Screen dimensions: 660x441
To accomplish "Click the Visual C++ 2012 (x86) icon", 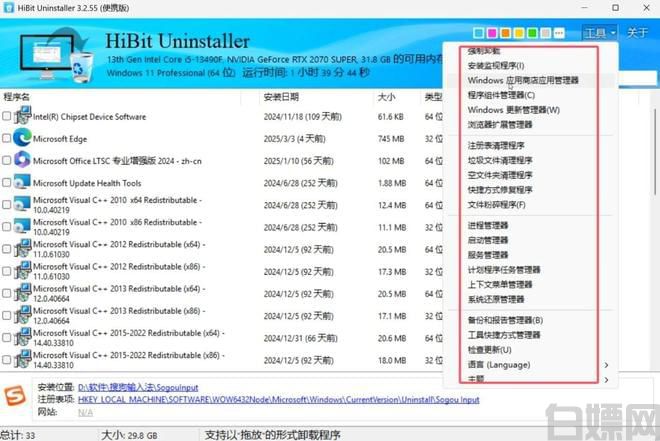I will pyautogui.click(x=22, y=271).
